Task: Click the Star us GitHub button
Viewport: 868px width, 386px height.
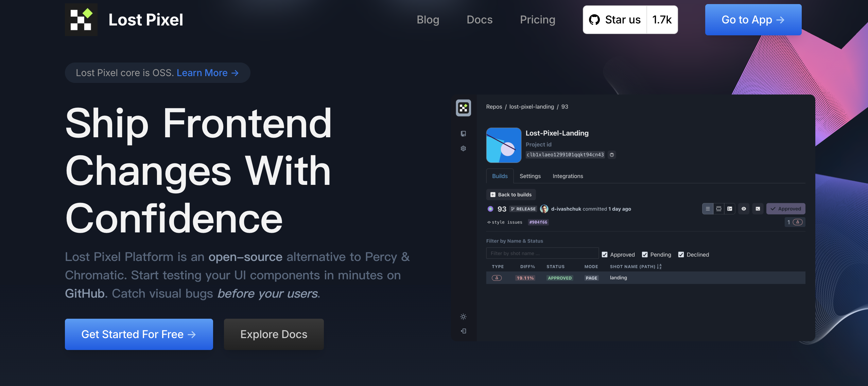Action: click(x=615, y=20)
